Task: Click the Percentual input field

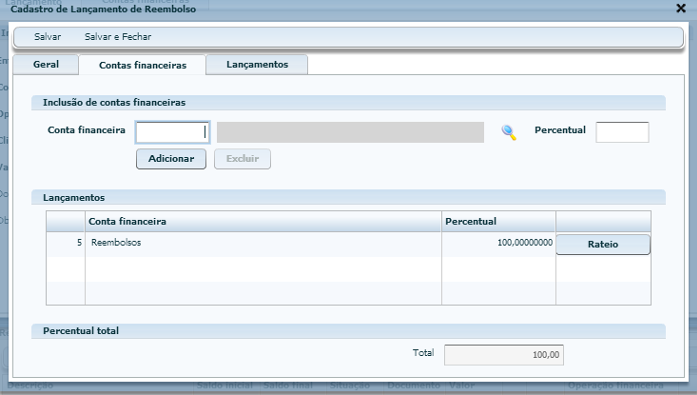Action: point(622,132)
